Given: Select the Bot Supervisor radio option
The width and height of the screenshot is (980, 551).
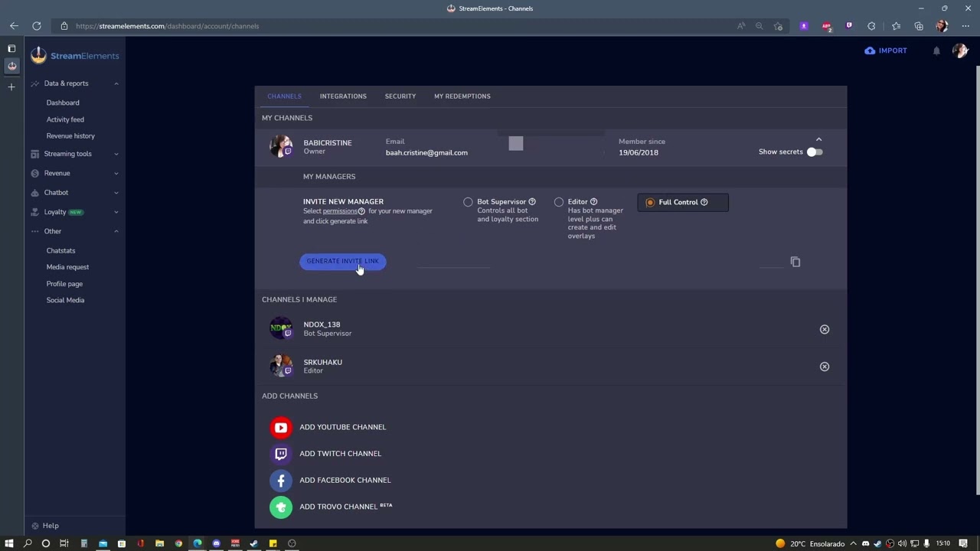Looking at the screenshot, I should pyautogui.click(x=468, y=202).
